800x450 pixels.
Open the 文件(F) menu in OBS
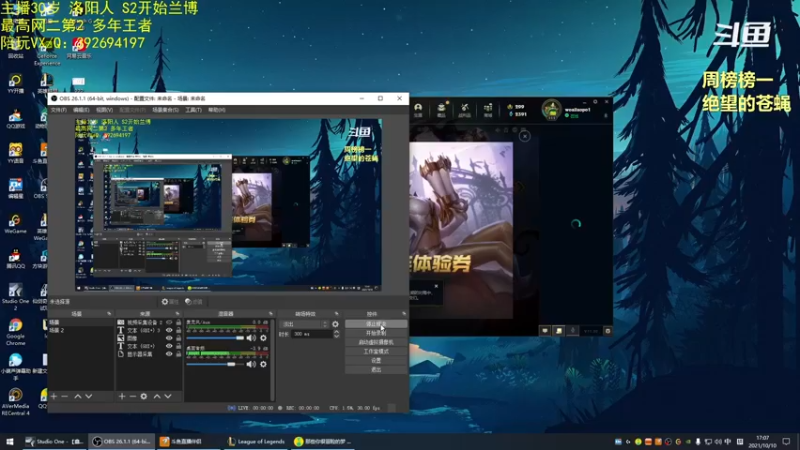point(58,110)
